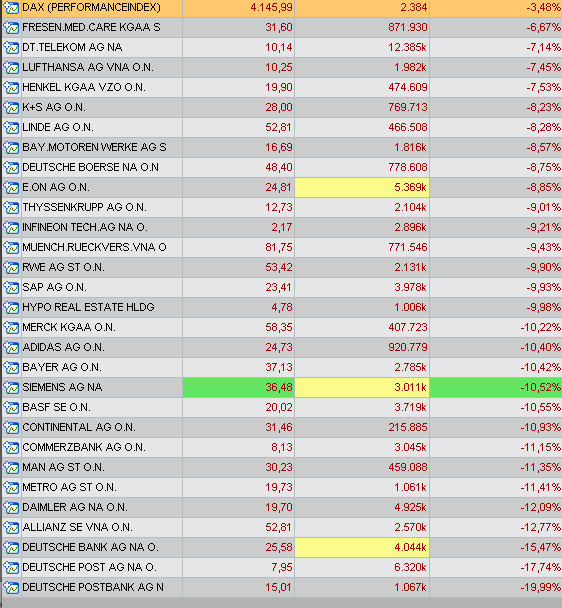The image size is (562, 608).
Task: Select the DT.TELEKOM AG NA name
Action: [x=72, y=47]
